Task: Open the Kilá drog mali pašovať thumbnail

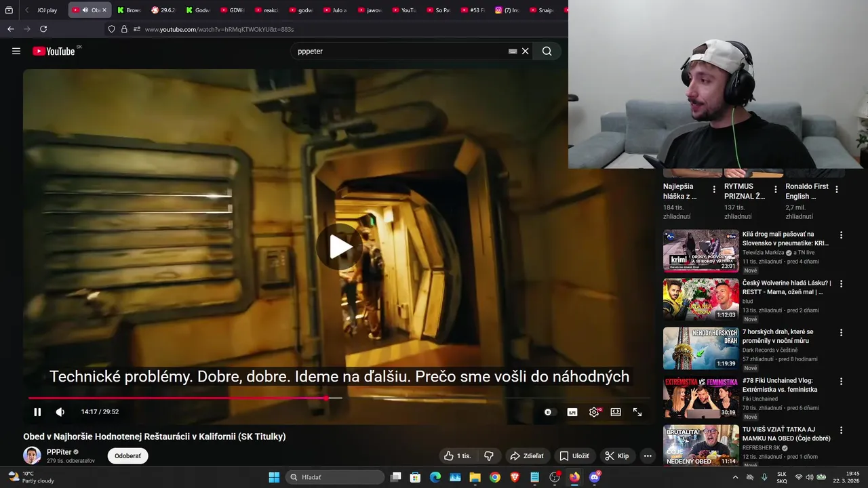Action: [701, 251]
